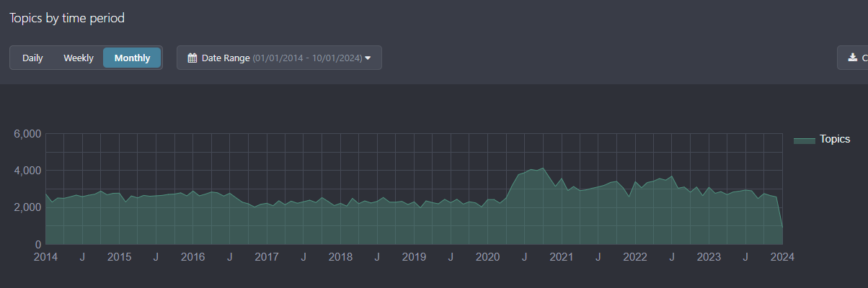Switch the chart to Weekly view
This screenshot has height=288, width=868.
[x=79, y=58]
